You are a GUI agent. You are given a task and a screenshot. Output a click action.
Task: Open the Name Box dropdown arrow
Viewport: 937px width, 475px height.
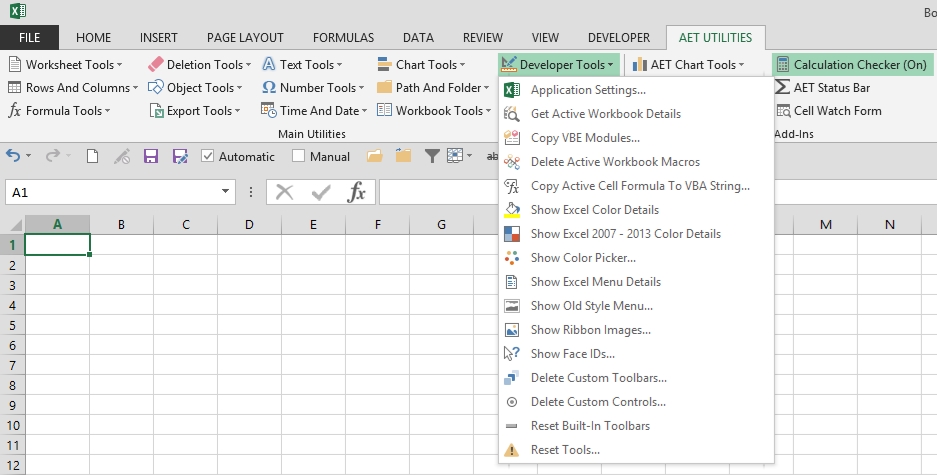(x=225, y=192)
